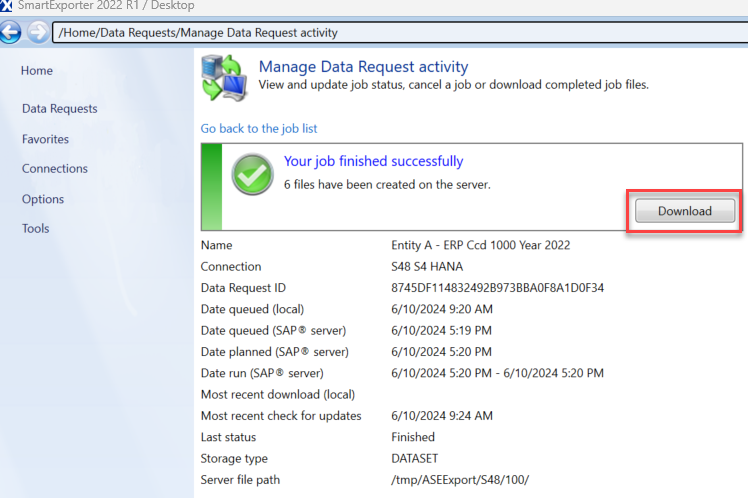Viewport: 748px width, 498px height.
Task: Open the Options page
Action: [x=43, y=199]
